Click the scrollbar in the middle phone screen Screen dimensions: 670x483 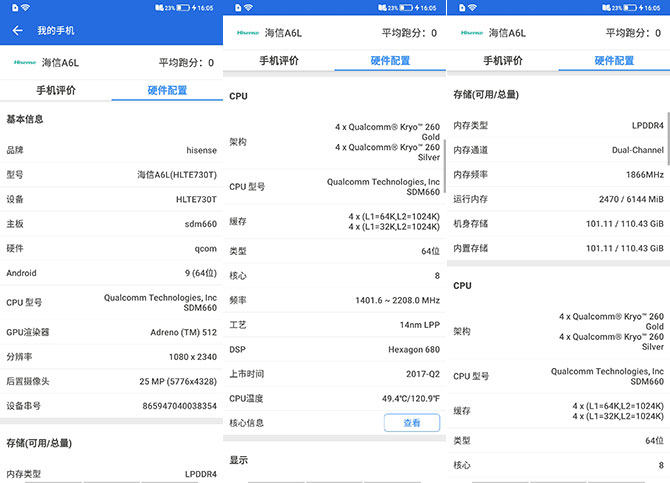tap(444, 166)
